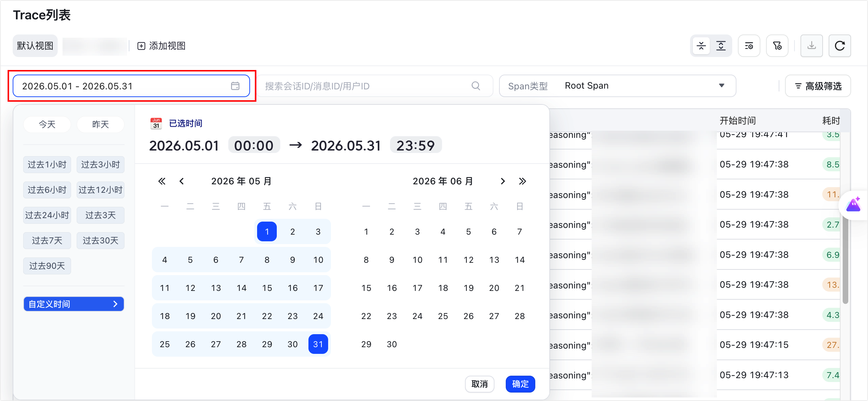Open the filter settings funnel icon
868x401 pixels.
777,46
